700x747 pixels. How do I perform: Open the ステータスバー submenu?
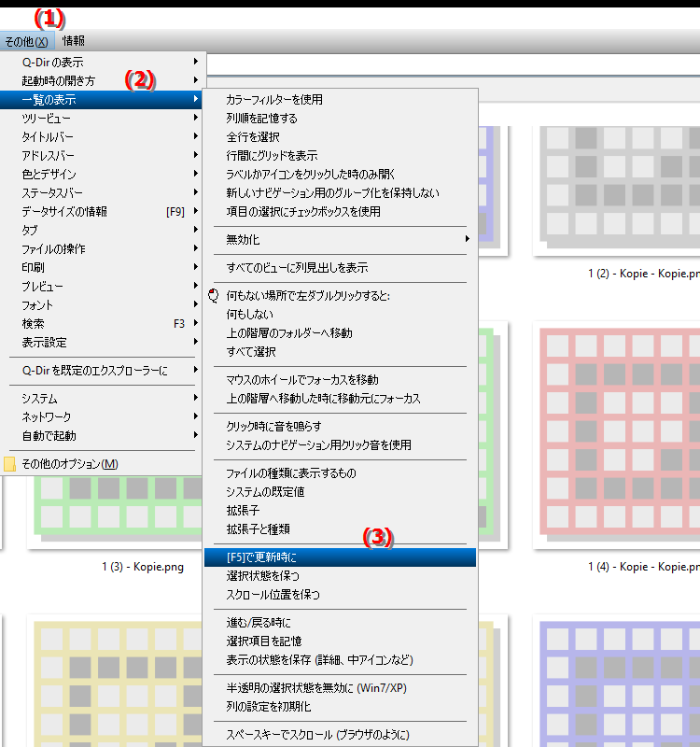pyautogui.click(x=103, y=192)
